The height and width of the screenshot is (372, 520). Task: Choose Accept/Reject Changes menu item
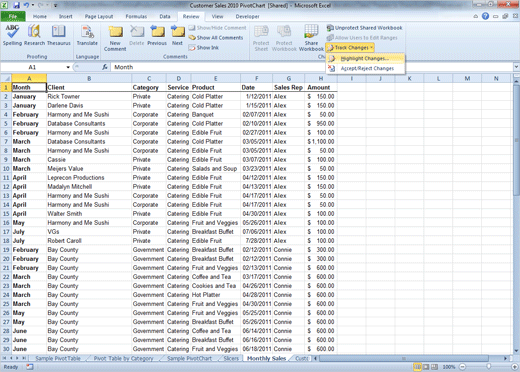[x=365, y=68]
